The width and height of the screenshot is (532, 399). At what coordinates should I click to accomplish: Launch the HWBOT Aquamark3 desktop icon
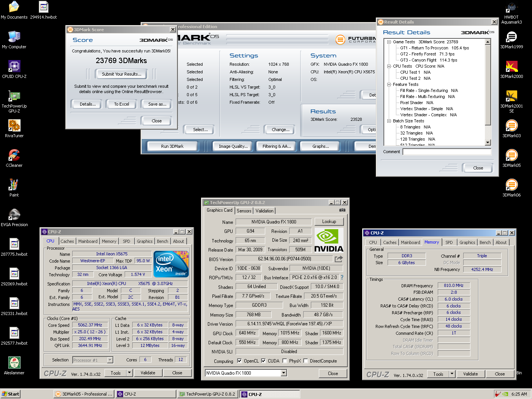(511, 13)
